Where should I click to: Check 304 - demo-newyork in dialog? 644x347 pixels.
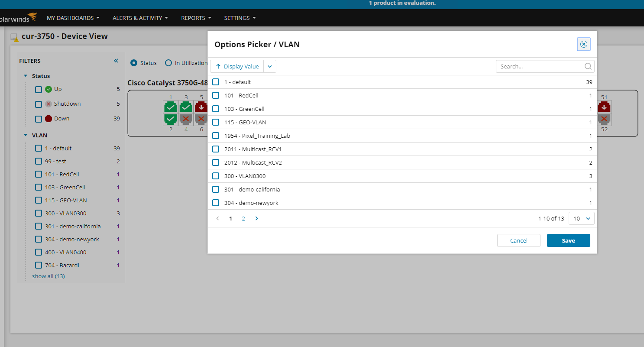216,203
